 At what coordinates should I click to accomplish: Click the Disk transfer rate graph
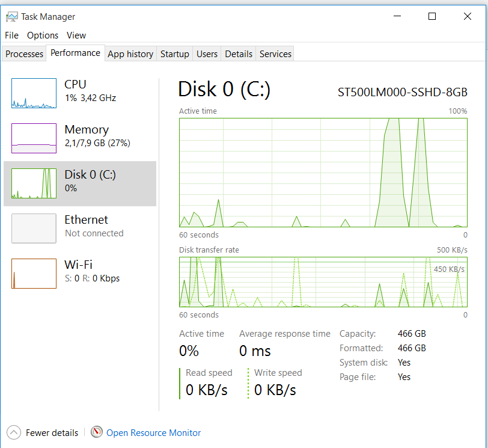(323, 282)
